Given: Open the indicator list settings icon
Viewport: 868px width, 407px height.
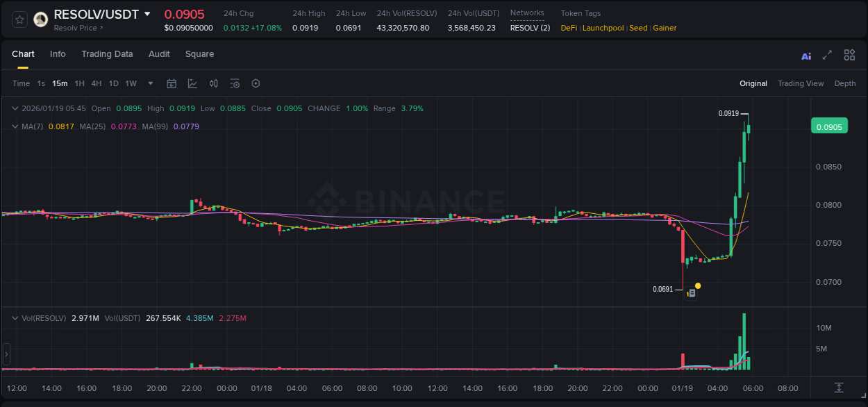Looking at the screenshot, I should tap(235, 83).
